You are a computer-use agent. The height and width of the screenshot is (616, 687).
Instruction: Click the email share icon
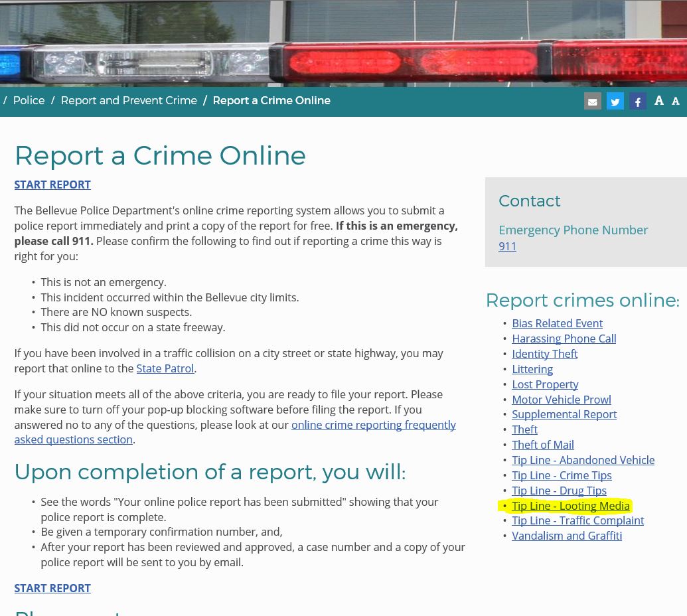pyautogui.click(x=592, y=101)
